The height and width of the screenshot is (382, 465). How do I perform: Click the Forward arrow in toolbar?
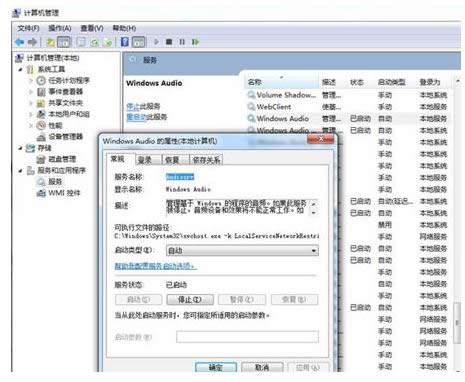(33, 42)
